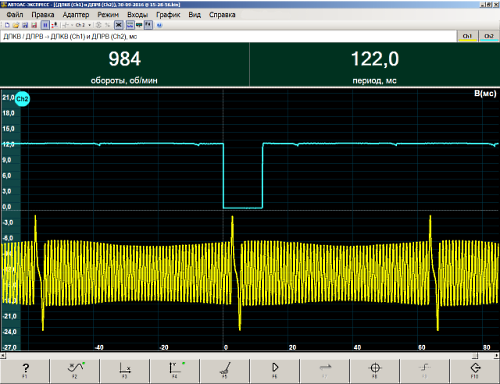Toggle the waveform display mode toolbar button
This screenshot has height=384, width=500.
(130, 25)
